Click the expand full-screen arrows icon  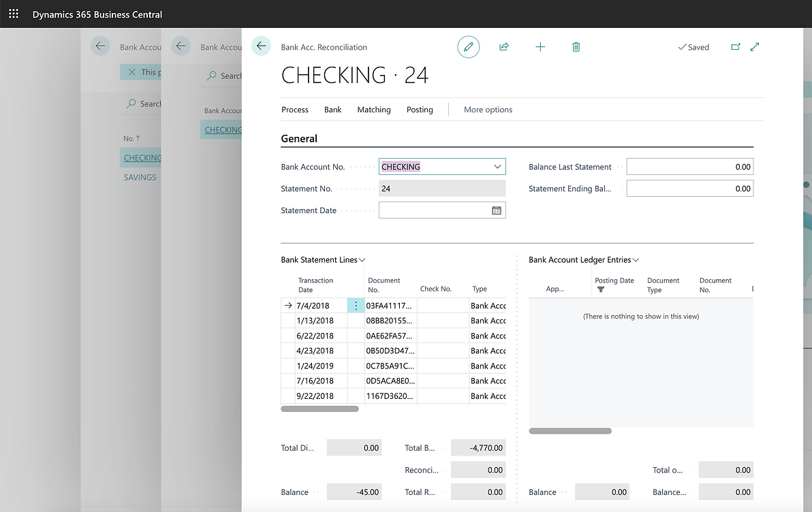pyautogui.click(x=755, y=47)
